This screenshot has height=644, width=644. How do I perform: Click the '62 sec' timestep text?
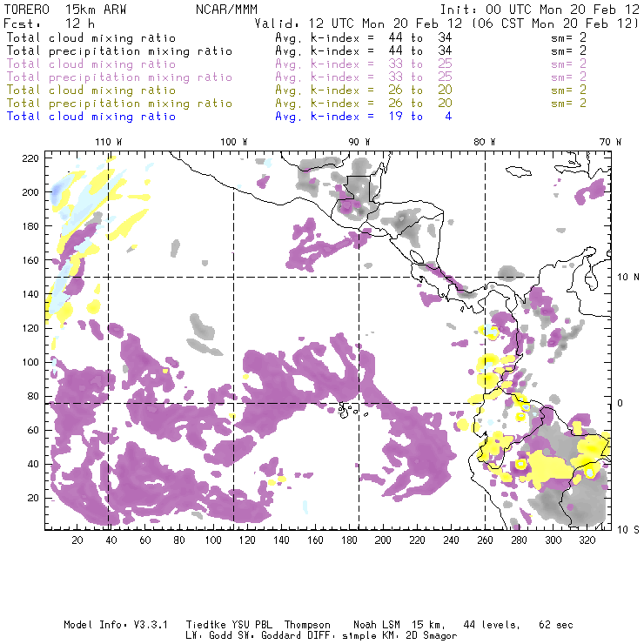click(x=556, y=625)
